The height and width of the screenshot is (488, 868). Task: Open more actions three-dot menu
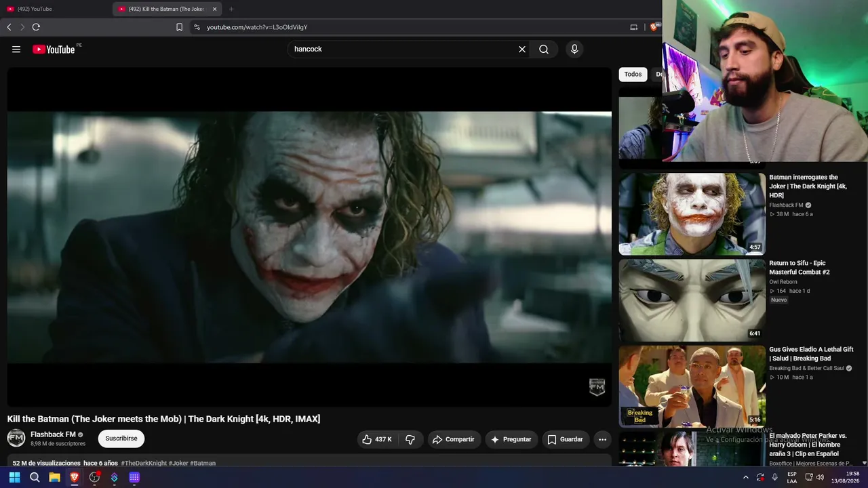tap(602, 439)
